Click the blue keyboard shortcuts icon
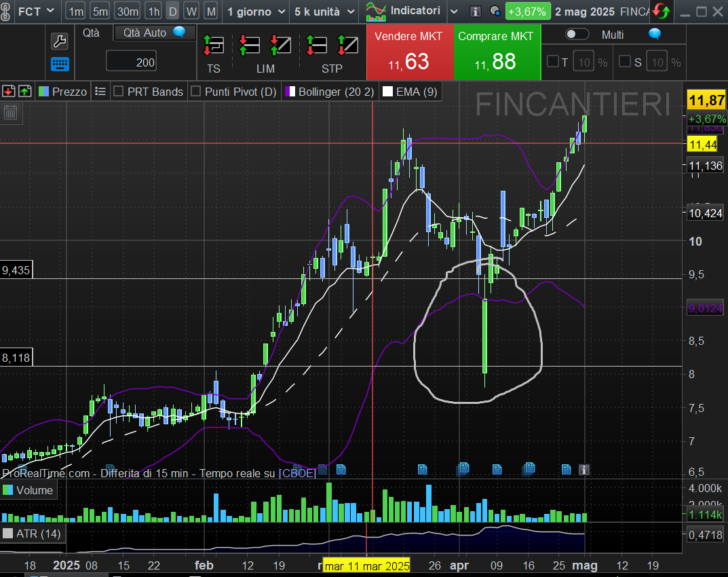Viewport: 728px width, 577px height. coord(60,64)
